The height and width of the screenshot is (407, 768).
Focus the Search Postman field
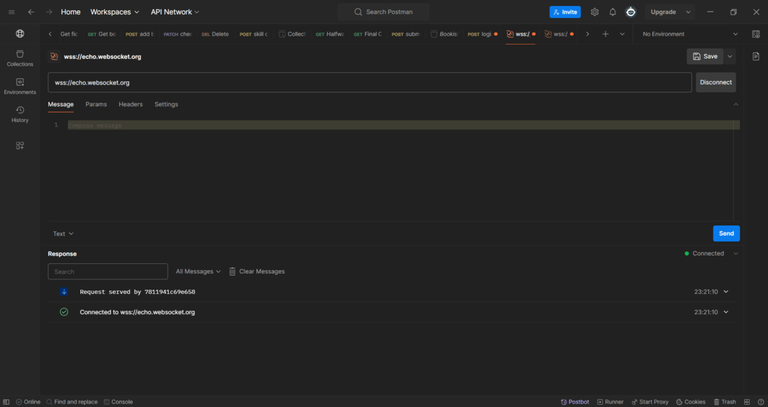384,12
